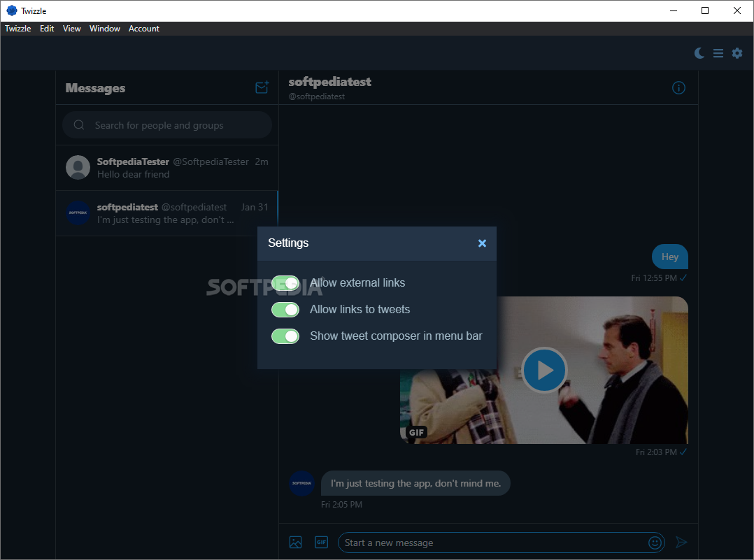
Task: Click the SoftpediaTester avatar
Action: pyautogui.click(x=78, y=167)
